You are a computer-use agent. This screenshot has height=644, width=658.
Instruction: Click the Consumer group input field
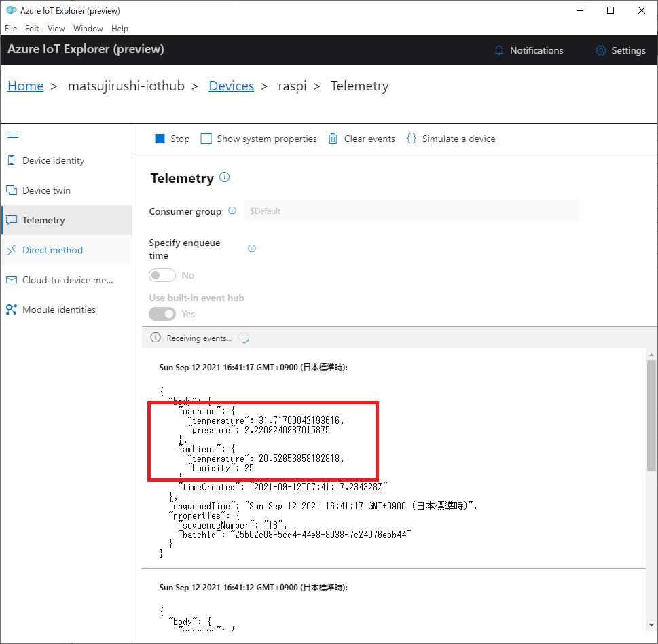click(x=412, y=211)
